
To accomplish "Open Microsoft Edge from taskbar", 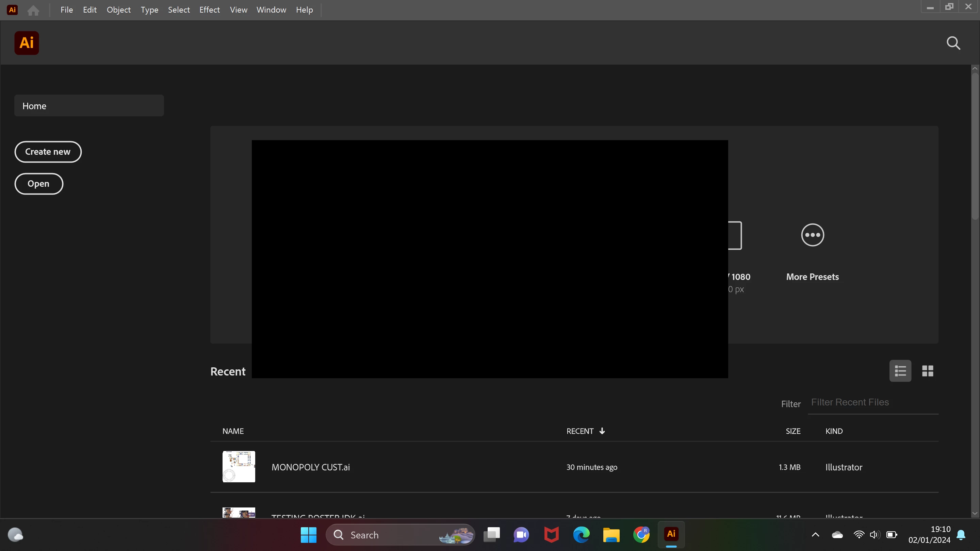I will coord(581,535).
